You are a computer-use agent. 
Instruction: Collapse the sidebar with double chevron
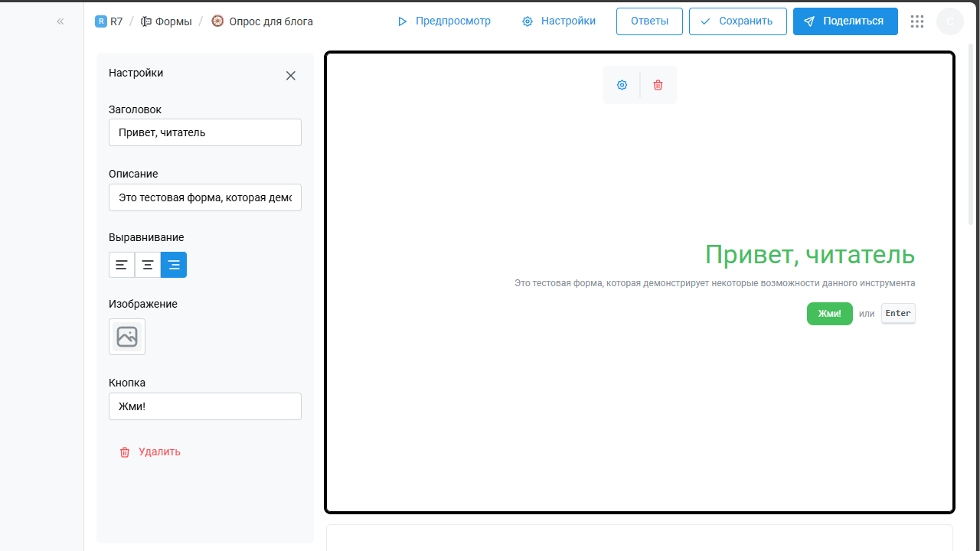(60, 21)
